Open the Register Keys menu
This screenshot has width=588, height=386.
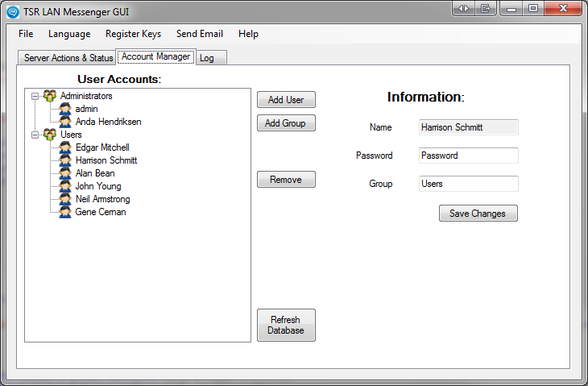pos(133,34)
